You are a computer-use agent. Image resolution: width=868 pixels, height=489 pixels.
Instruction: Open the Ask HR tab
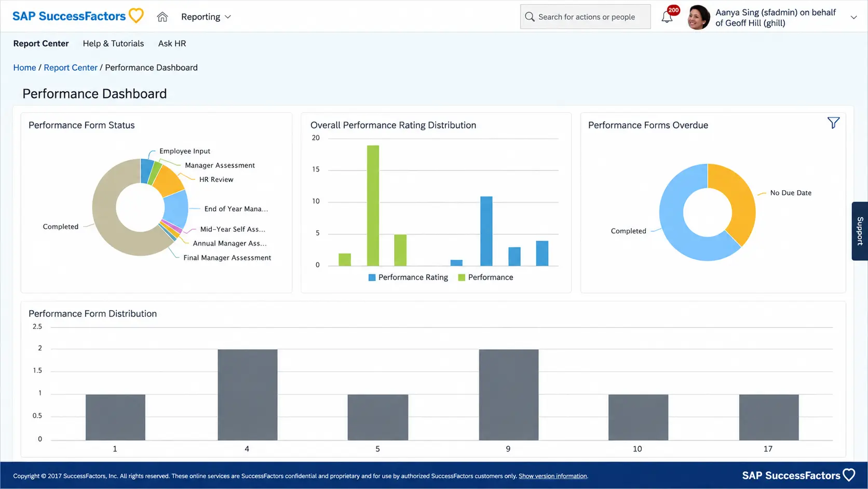pyautogui.click(x=172, y=44)
